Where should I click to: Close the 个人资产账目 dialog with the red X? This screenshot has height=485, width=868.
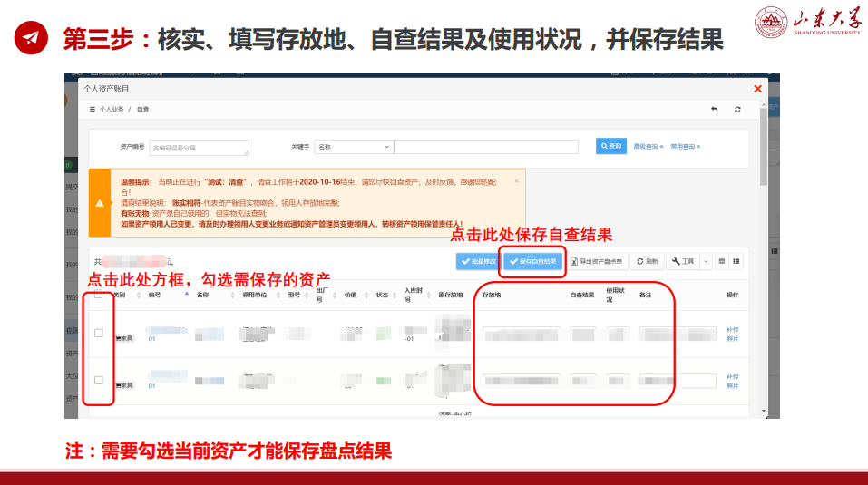pos(757,89)
